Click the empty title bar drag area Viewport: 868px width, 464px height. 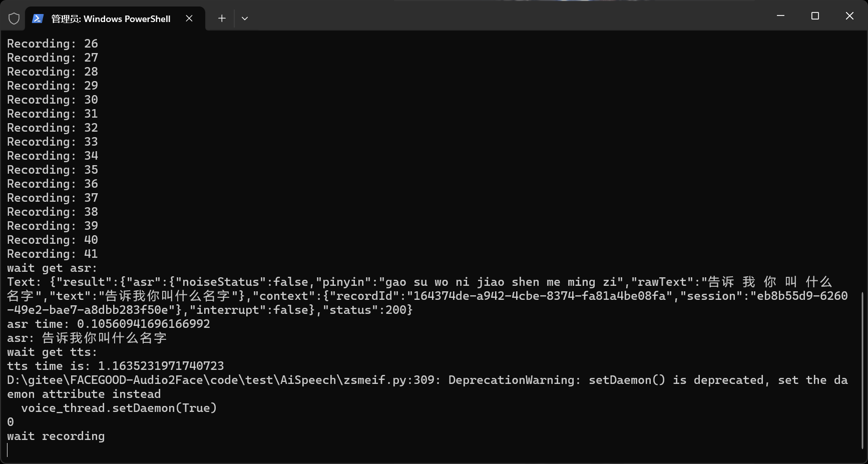point(501,16)
